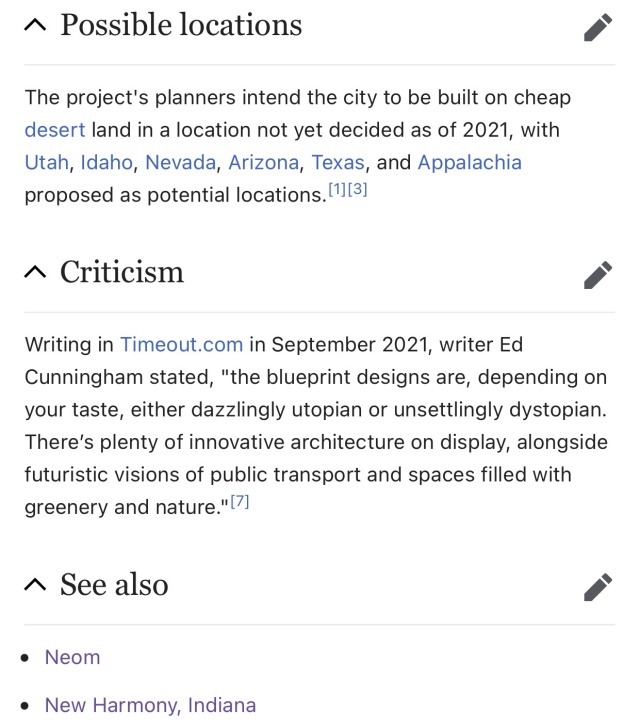Open the desert link
Image resolution: width=640 pixels, height=726 pixels.
point(55,130)
